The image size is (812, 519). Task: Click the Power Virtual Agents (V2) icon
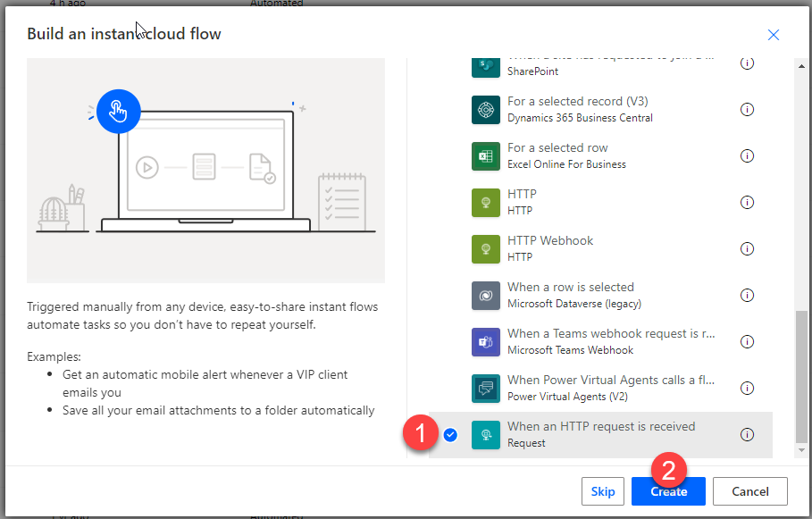tap(486, 389)
